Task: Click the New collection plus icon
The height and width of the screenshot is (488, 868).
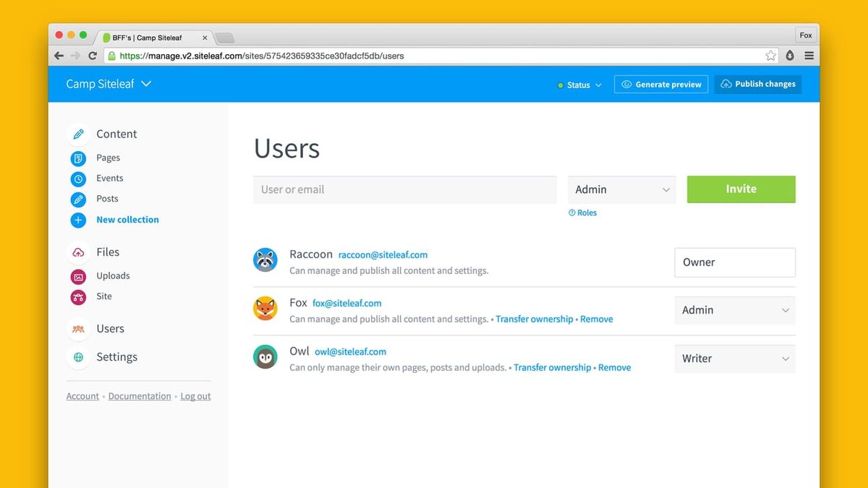Action: [78, 220]
